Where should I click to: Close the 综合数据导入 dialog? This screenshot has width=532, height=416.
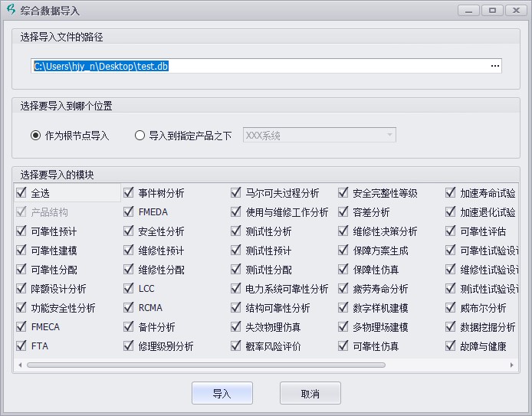(x=516, y=10)
